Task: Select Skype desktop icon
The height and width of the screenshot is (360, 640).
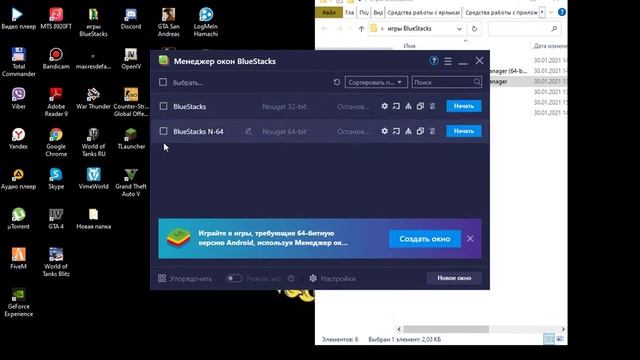Action: (56, 178)
